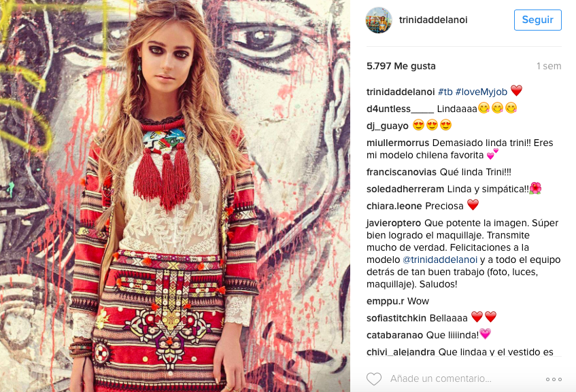Click the trinidaddelanoi profile avatar
Screen dimensions: 576x392
[x=379, y=20]
